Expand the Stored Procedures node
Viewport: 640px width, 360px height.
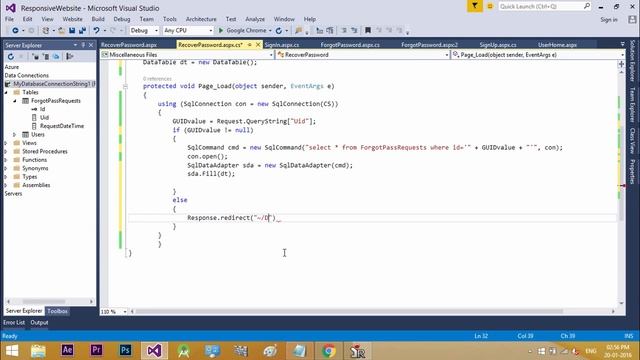[x=6, y=151]
